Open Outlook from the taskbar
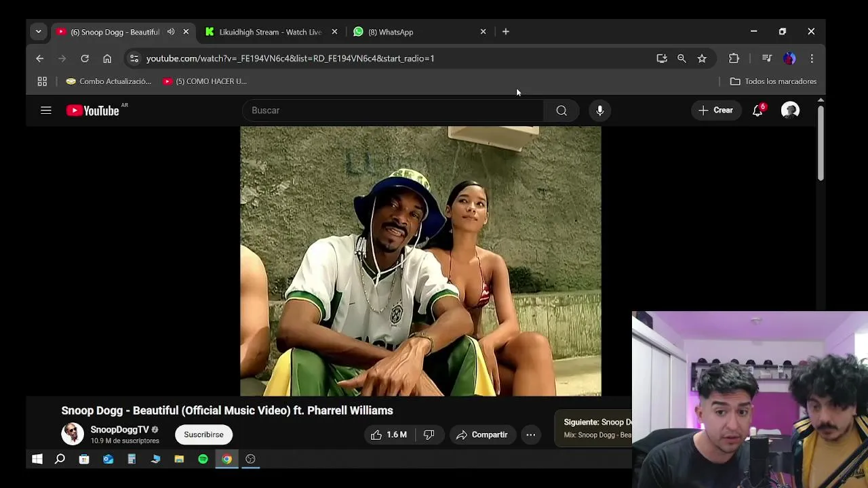This screenshot has width=868, height=488. tap(108, 459)
